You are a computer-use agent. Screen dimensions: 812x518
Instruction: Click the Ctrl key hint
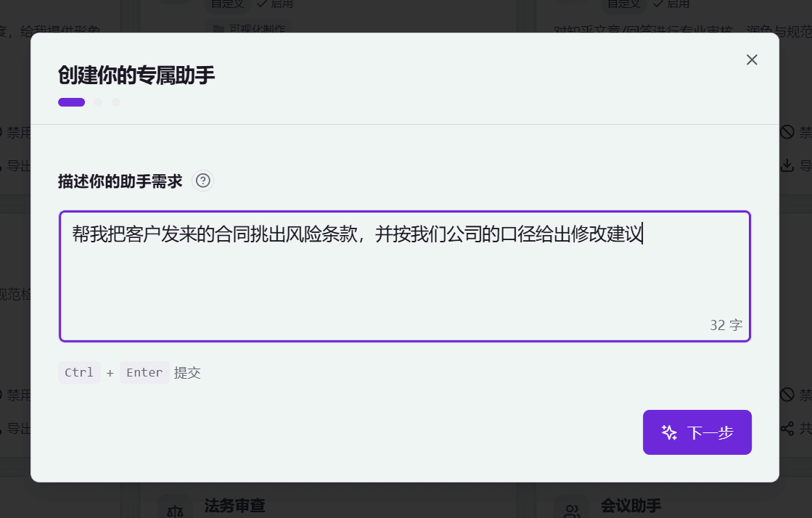tap(79, 372)
